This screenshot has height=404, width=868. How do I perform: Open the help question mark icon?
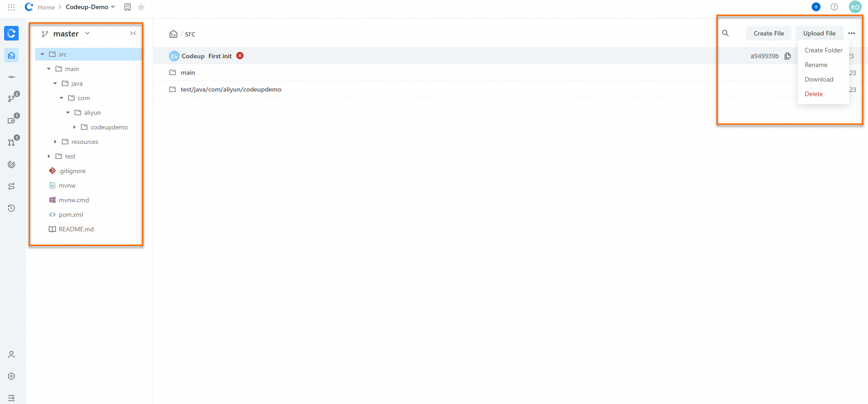point(834,7)
